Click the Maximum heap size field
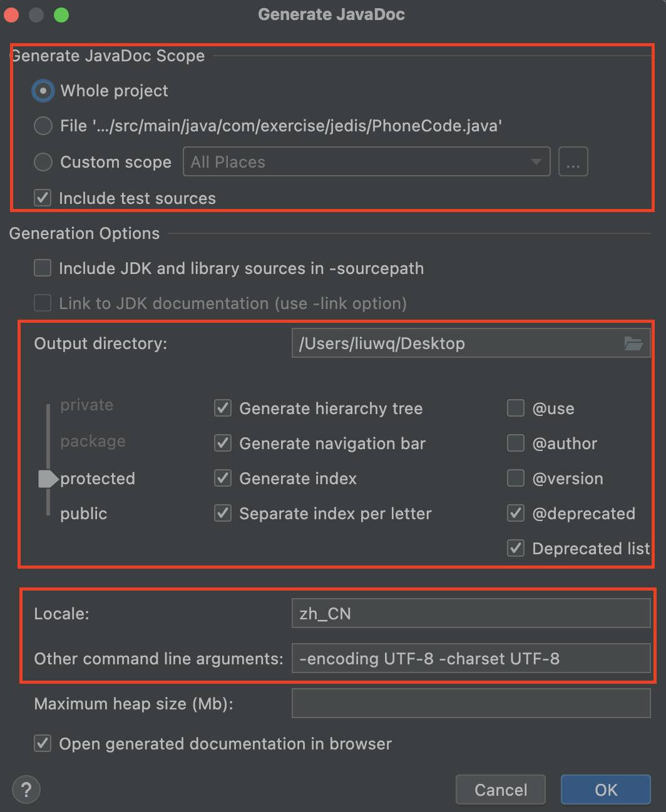666x812 pixels. (x=471, y=704)
